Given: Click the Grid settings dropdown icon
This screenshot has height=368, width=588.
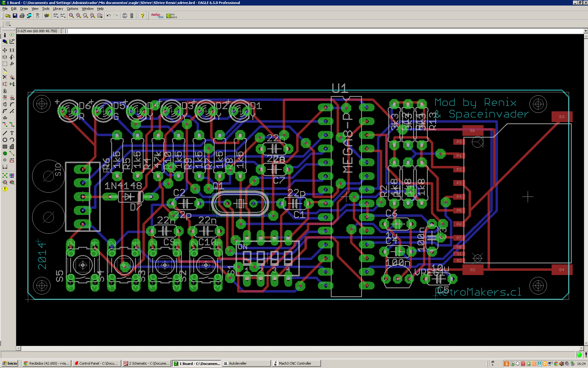Looking at the screenshot, I should pos(8,24).
